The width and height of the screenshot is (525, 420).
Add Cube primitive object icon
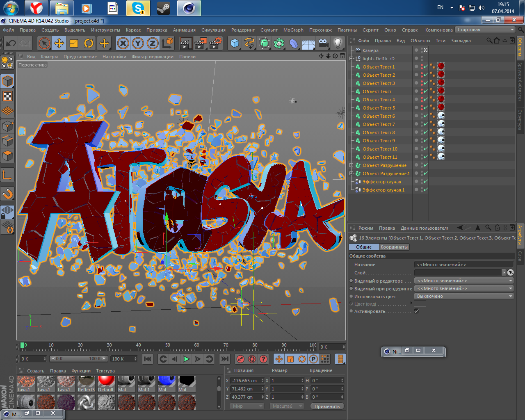click(235, 43)
